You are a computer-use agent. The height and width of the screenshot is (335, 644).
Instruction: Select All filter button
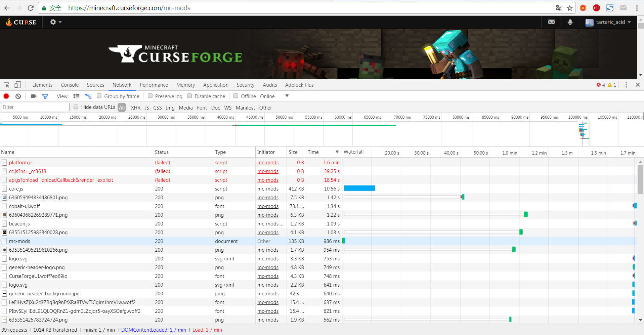[122, 108]
